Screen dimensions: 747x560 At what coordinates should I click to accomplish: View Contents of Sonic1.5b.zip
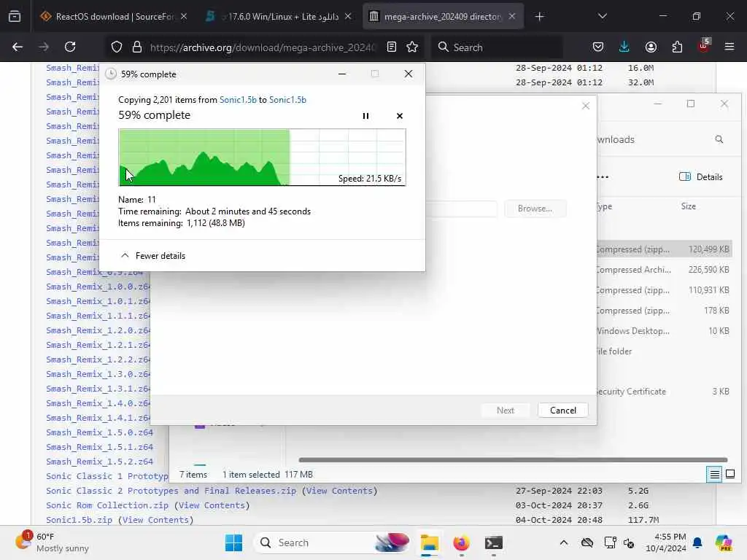tap(156, 520)
